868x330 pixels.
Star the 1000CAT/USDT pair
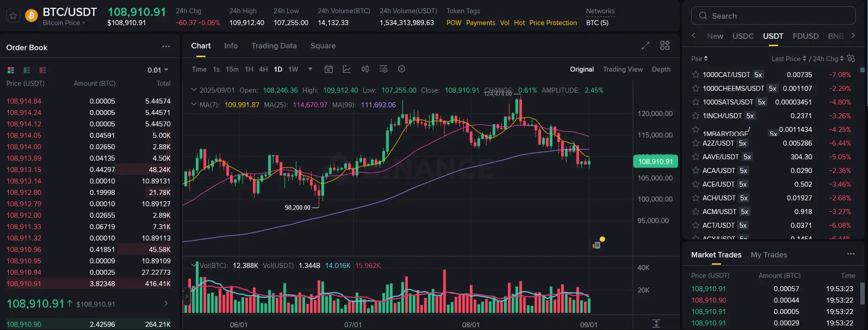coord(695,74)
